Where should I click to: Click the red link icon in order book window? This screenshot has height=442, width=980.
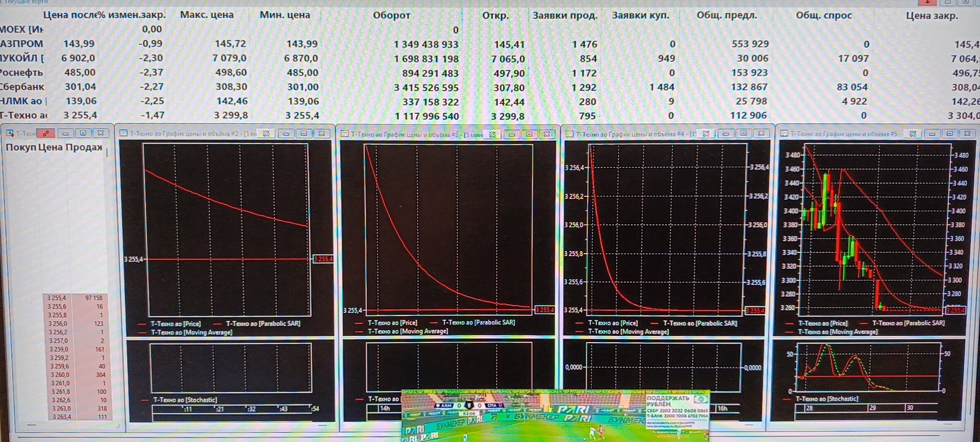(x=46, y=133)
